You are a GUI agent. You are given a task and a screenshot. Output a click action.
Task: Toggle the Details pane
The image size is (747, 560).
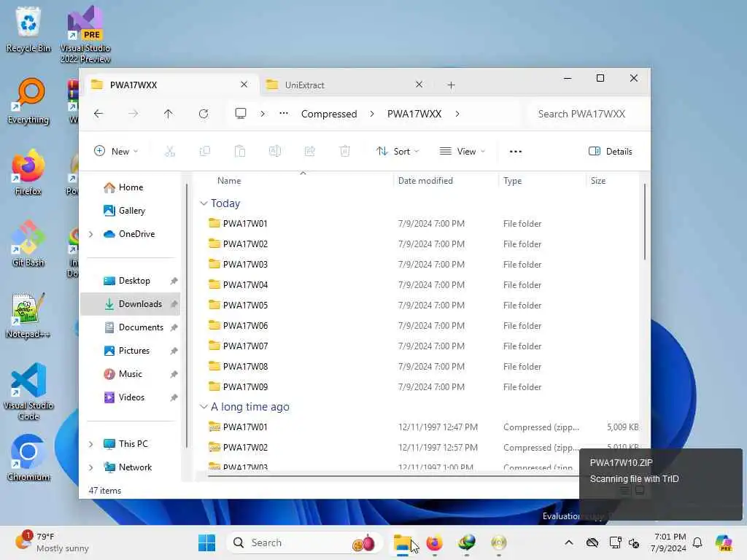(x=611, y=152)
